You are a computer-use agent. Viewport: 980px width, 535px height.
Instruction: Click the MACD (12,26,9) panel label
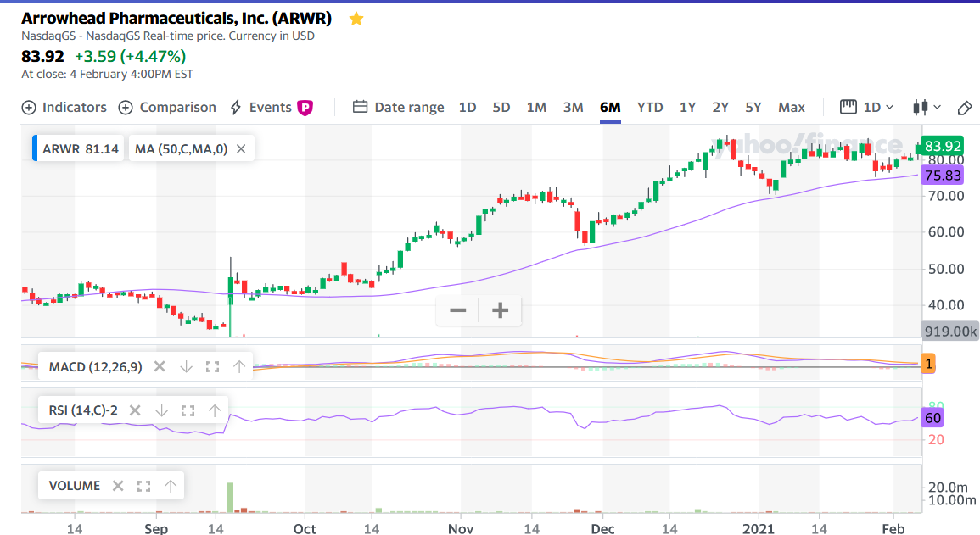pyautogui.click(x=96, y=366)
